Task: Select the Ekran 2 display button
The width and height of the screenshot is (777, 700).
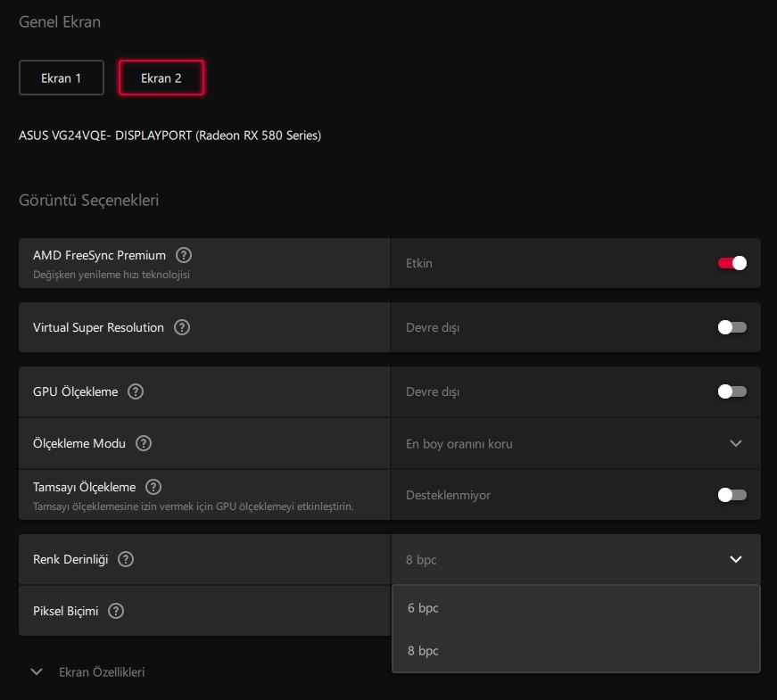Action: (161, 78)
